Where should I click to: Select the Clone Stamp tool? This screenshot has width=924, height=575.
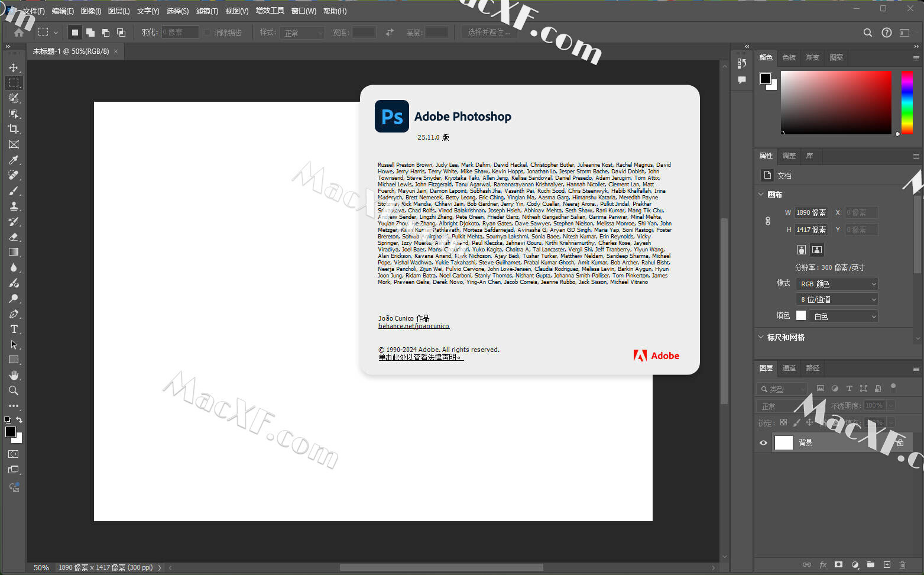14,206
